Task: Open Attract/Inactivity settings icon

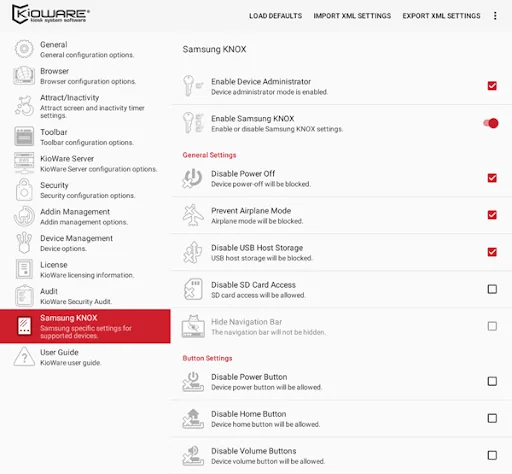Action: (x=24, y=106)
